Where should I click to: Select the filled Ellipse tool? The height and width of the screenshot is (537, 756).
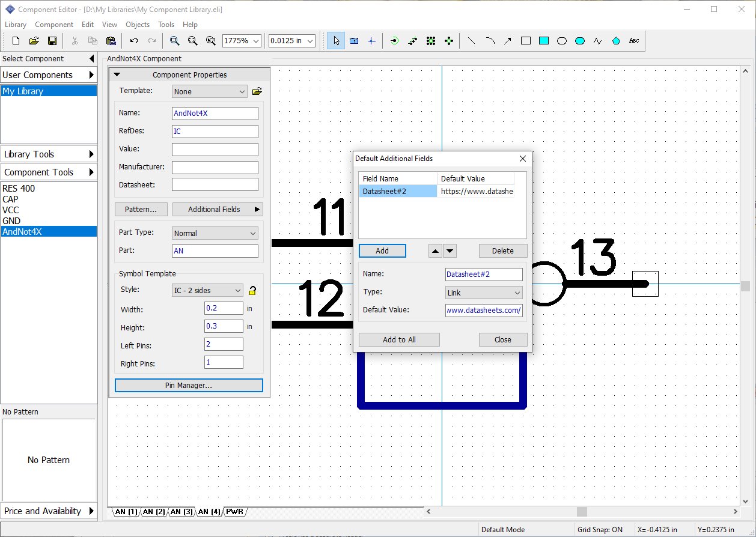click(x=580, y=41)
